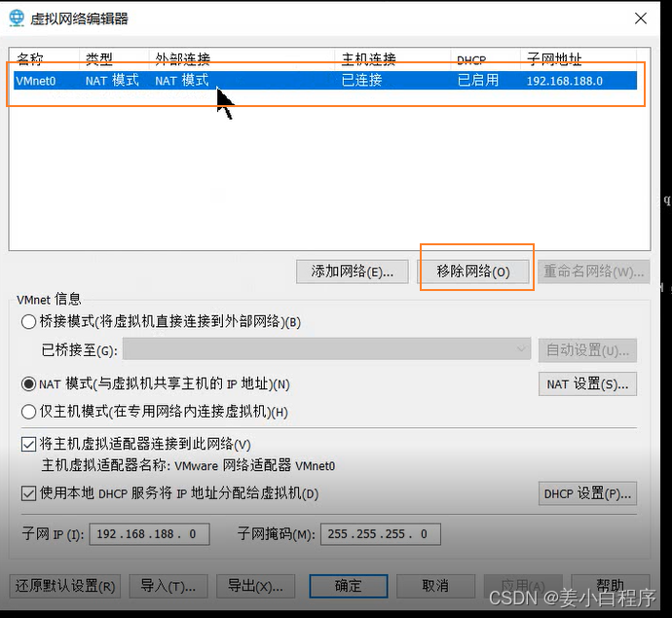Select NAT 模式 radio button

28,383
